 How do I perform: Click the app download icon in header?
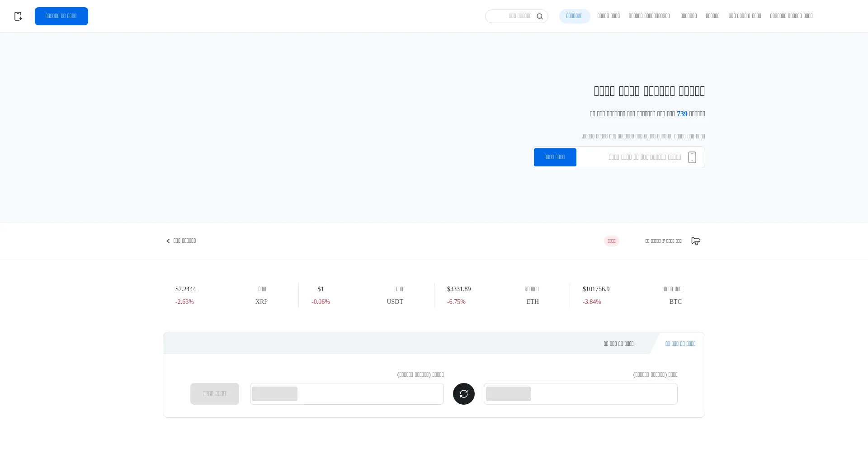18,16
